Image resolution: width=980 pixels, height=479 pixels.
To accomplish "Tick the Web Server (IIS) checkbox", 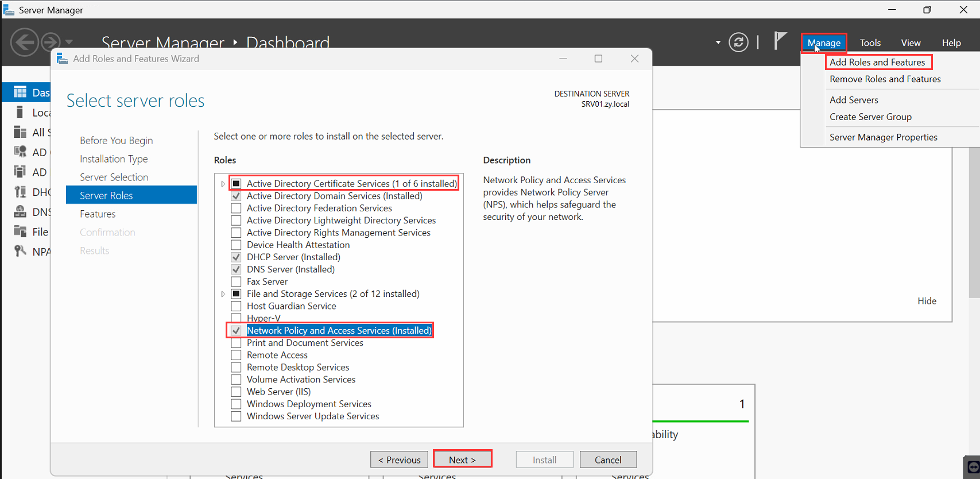I will point(236,392).
